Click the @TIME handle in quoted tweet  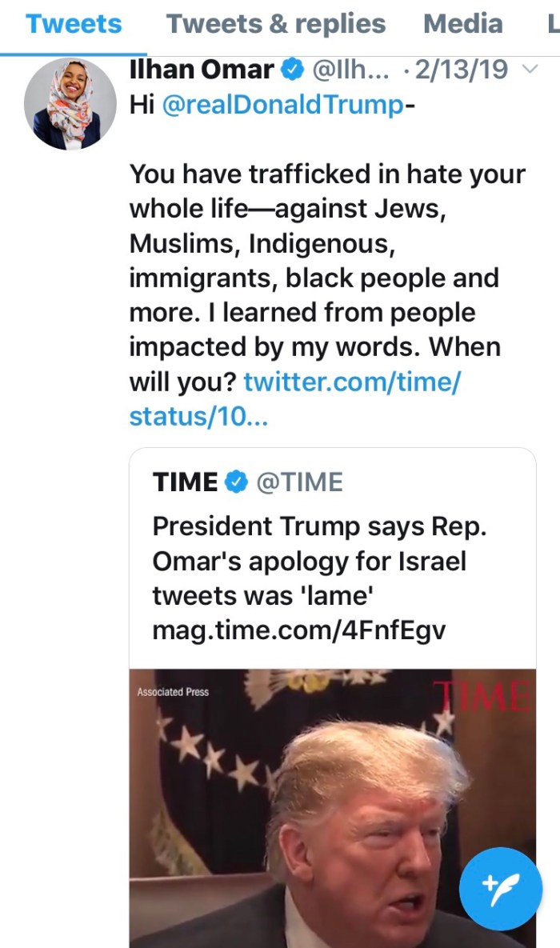click(299, 482)
